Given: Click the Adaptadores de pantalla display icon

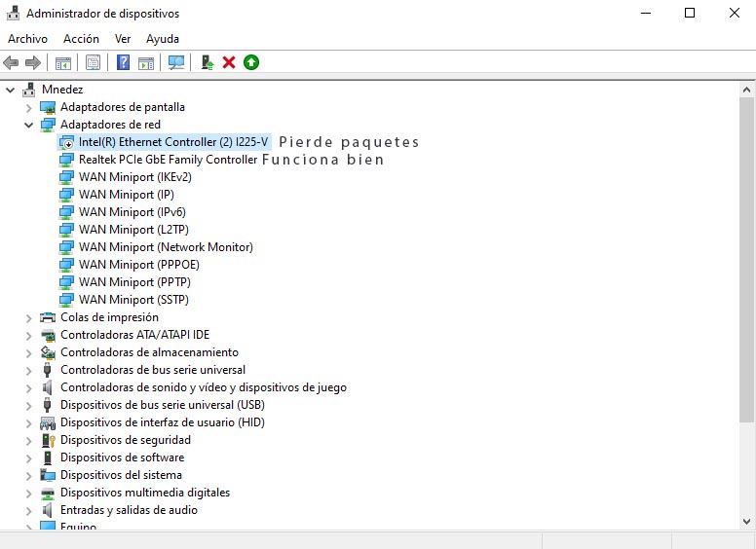Looking at the screenshot, I should [x=47, y=107].
